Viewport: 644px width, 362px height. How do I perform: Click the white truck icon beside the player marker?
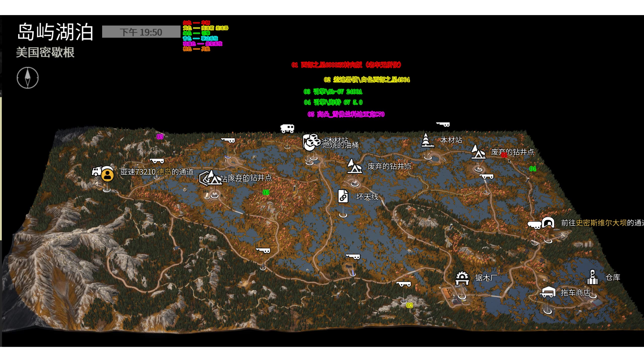pos(97,171)
